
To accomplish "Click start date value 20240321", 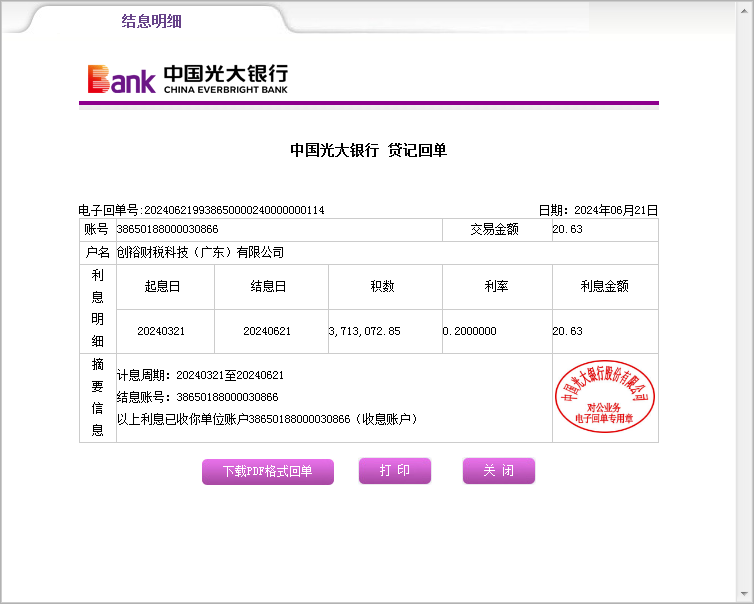I will click(x=161, y=331).
